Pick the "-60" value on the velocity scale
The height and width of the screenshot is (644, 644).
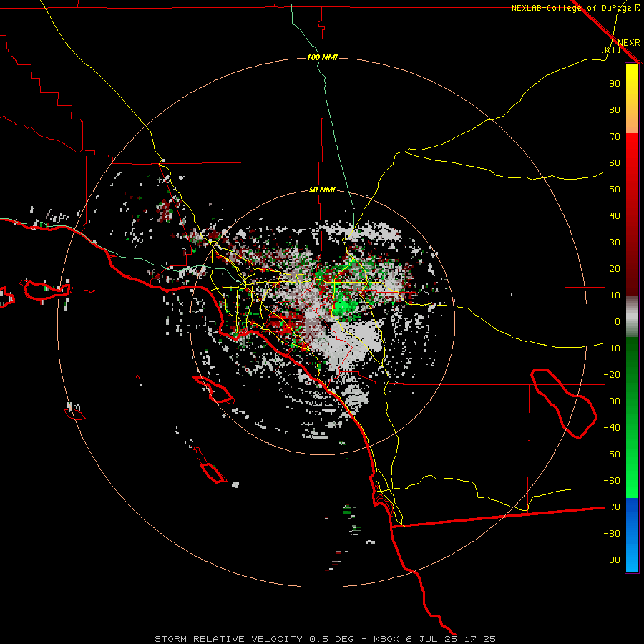(612, 481)
